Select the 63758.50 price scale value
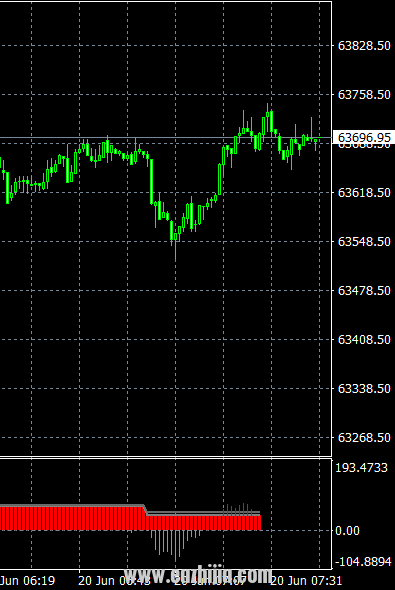 point(364,94)
